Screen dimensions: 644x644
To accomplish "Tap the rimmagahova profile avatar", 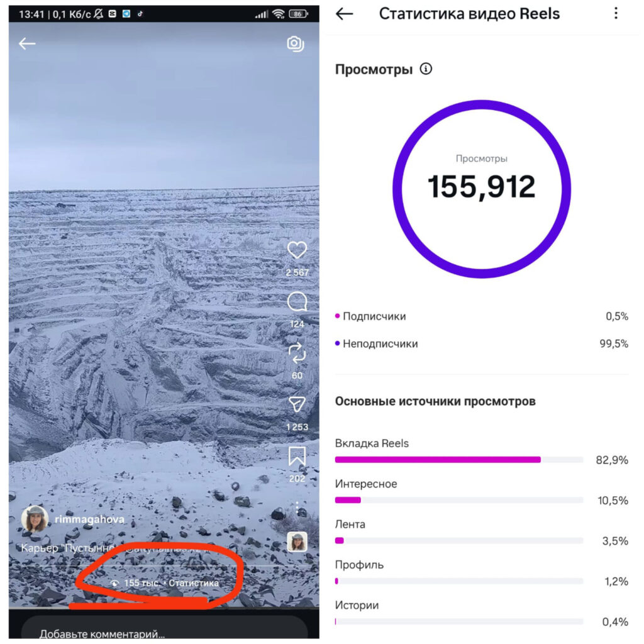I will click(35, 519).
